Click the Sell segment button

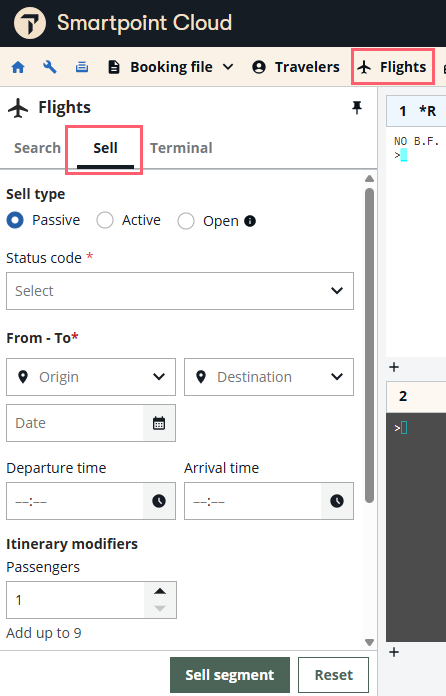[230, 675]
